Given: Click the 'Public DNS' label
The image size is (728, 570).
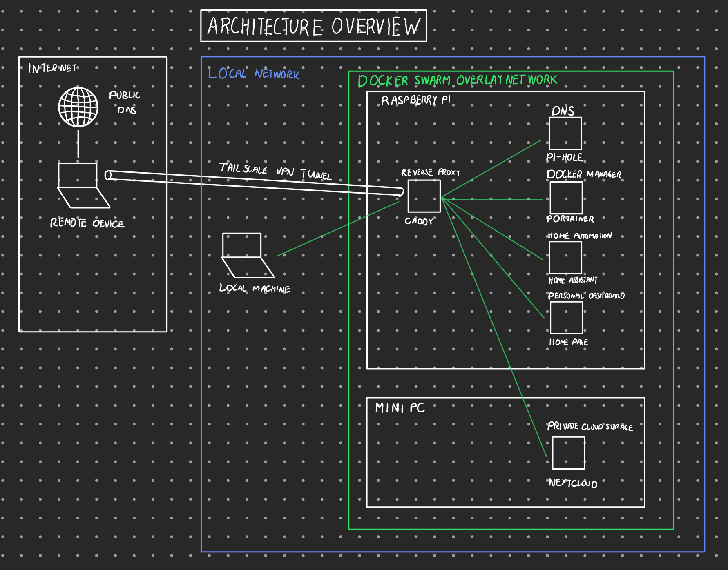Looking at the screenshot, I should pos(124,102).
